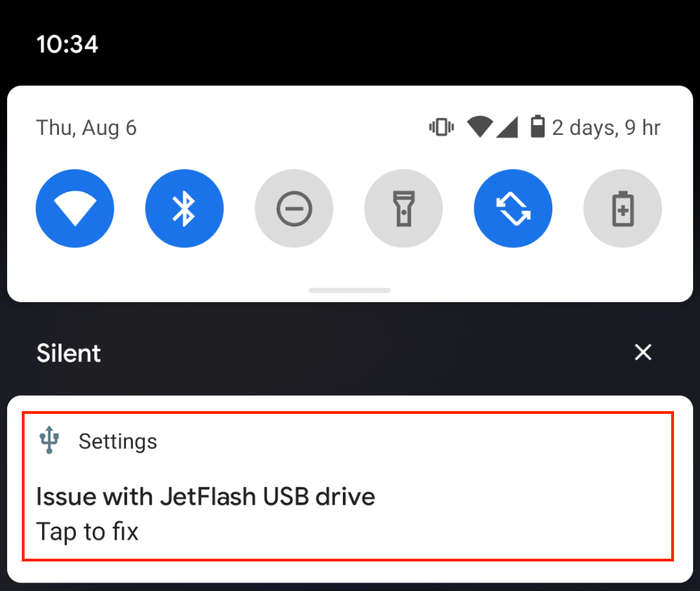700x591 pixels.
Task: Tap the cellular signal status icon
Action: (x=507, y=127)
